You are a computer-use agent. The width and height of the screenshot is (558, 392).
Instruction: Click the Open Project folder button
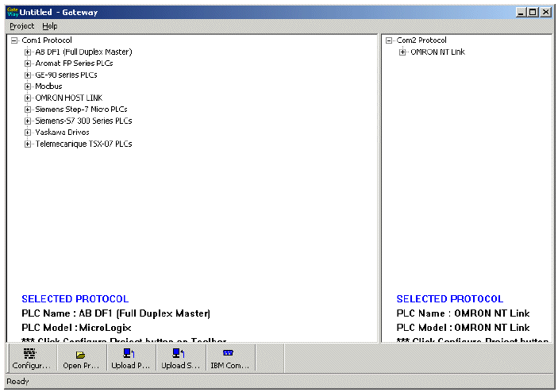point(82,359)
